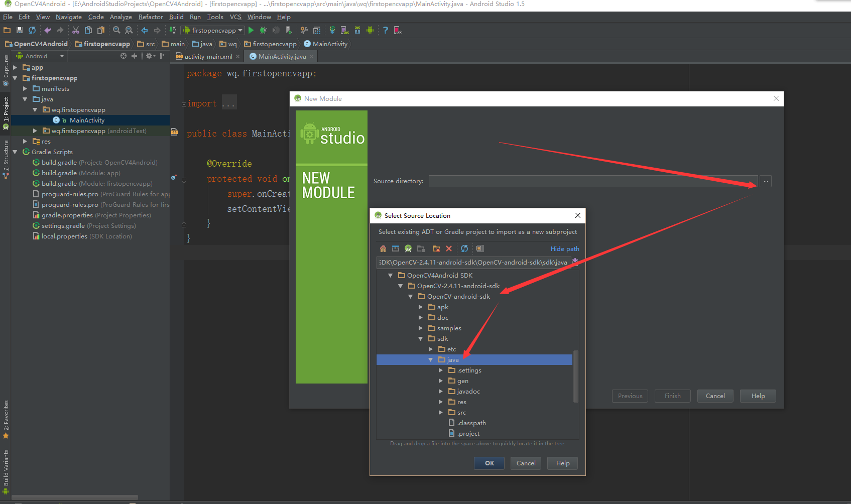Click the Find magnifier icon
The width and height of the screenshot is (851, 504).
(x=116, y=30)
